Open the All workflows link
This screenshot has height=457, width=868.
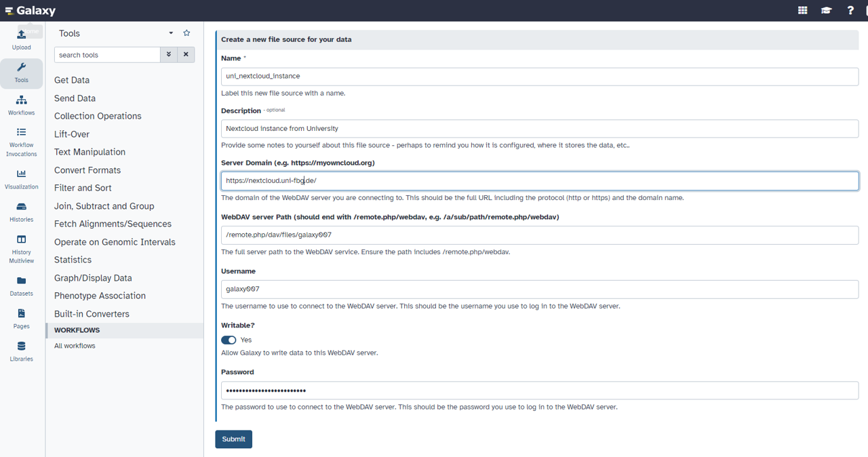click(74, 345)
